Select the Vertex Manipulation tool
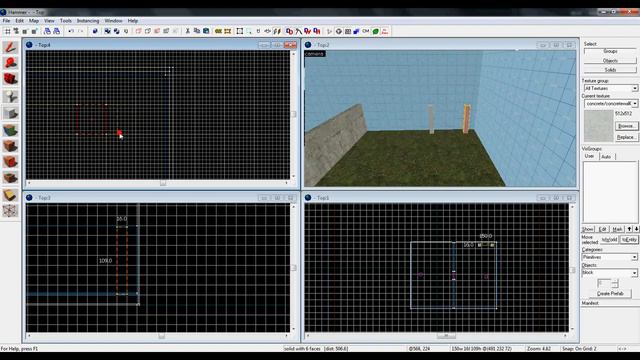The height and width of the screenshot is (360, 640). coord(10,211)
